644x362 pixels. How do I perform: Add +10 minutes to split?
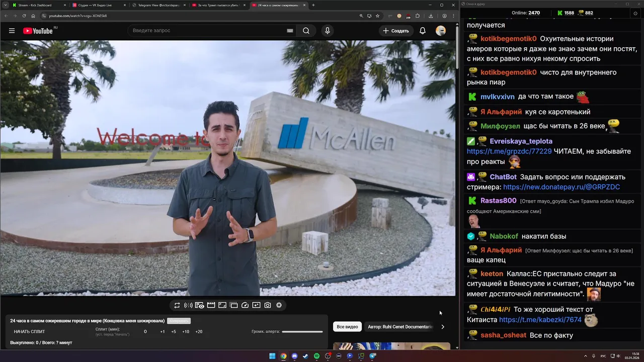pos(186,331)
